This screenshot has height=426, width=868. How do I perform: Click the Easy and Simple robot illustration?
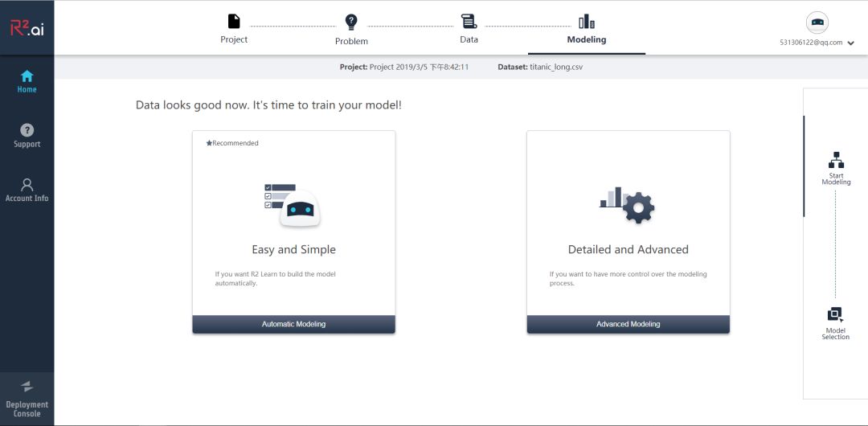coord(293,206)
